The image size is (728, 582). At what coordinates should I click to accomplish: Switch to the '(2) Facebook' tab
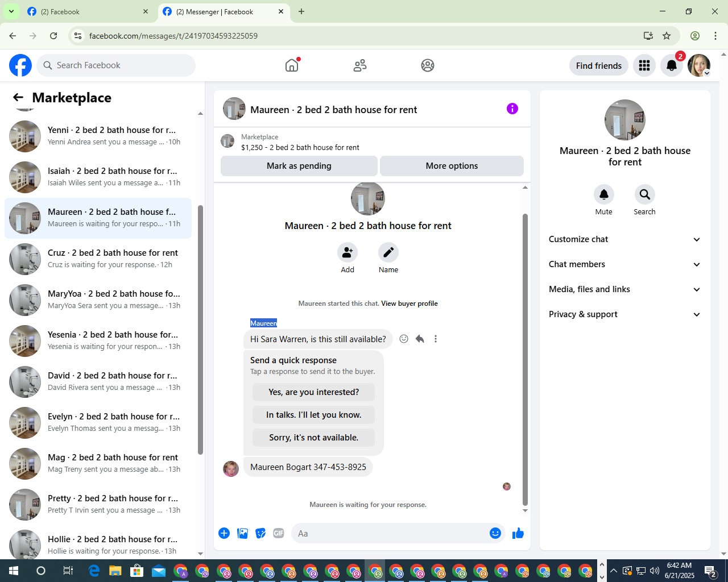(x=88, y=11)
